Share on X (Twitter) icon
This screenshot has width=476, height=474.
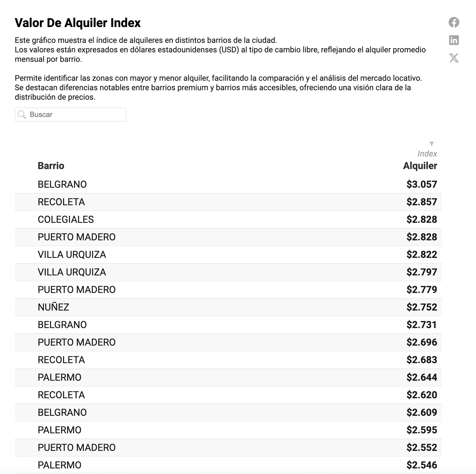coord(454,58)
